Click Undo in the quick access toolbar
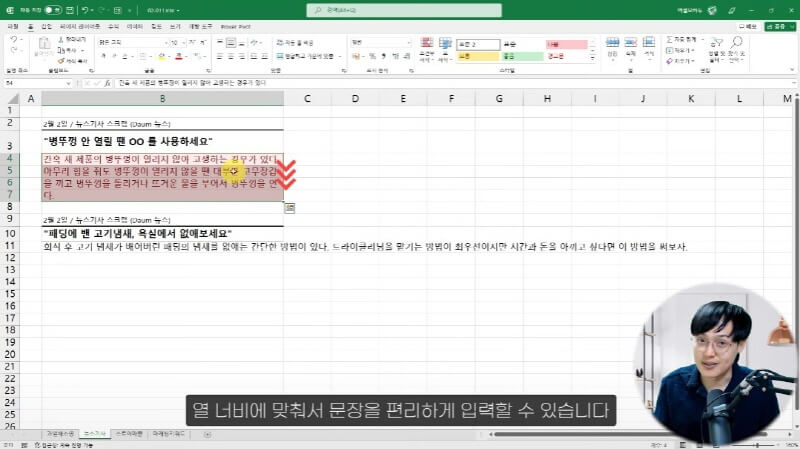 tap(85, 10)
